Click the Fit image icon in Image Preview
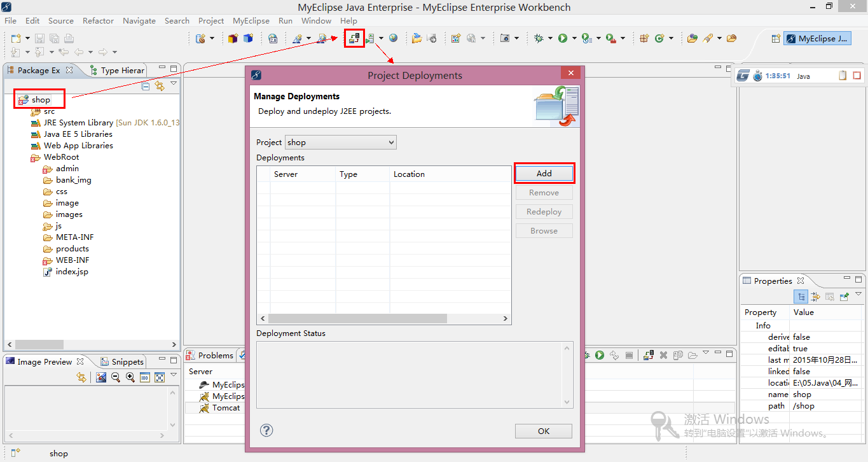868x462 pixels. pyautogui.click(x=160, y=377)
